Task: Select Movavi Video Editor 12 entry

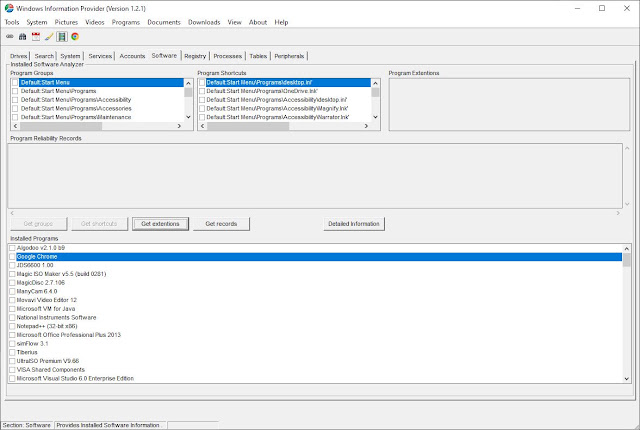Action: (47, 300)
